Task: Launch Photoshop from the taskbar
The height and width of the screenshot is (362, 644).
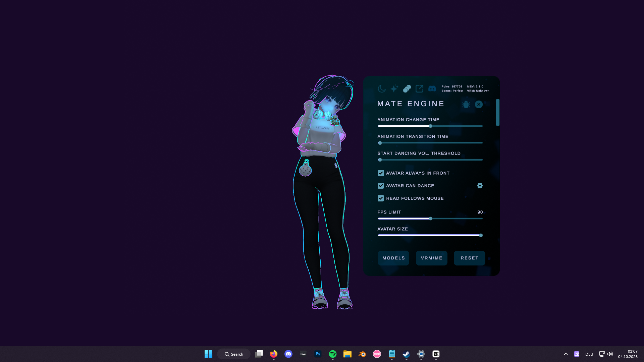Action: [x=318, y=354]
